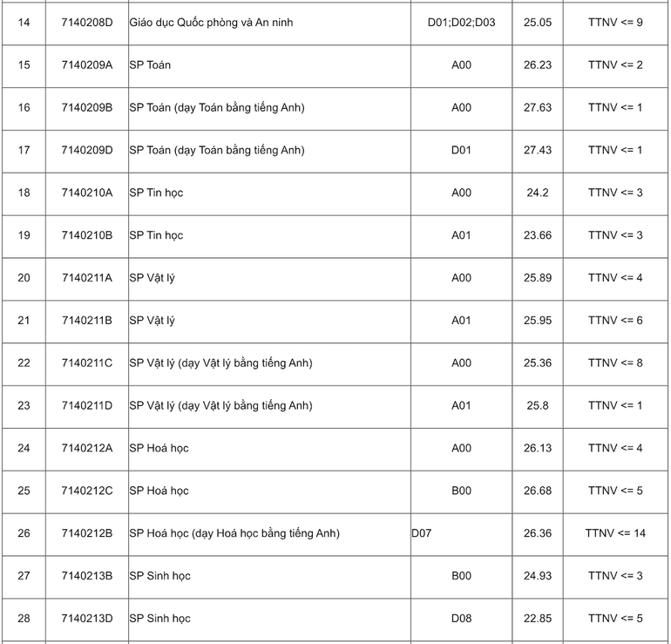The width and height of the screenshot is (671, 644).
Task: Click the score 27.43 cell
Action: pos(538,150)
